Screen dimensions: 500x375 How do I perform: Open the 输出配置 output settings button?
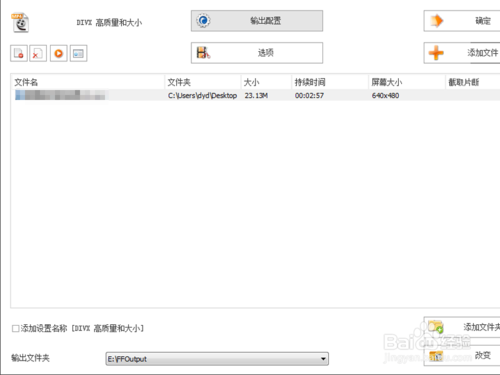(257, 21)
